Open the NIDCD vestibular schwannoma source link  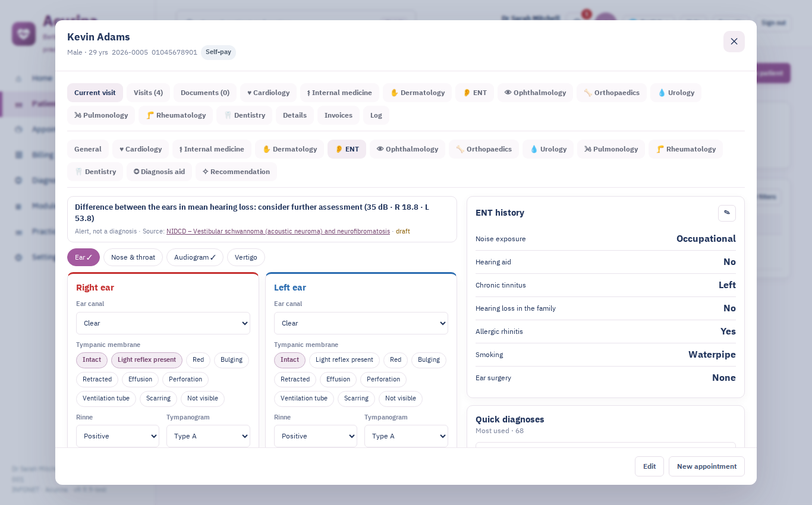click(278, 231)
